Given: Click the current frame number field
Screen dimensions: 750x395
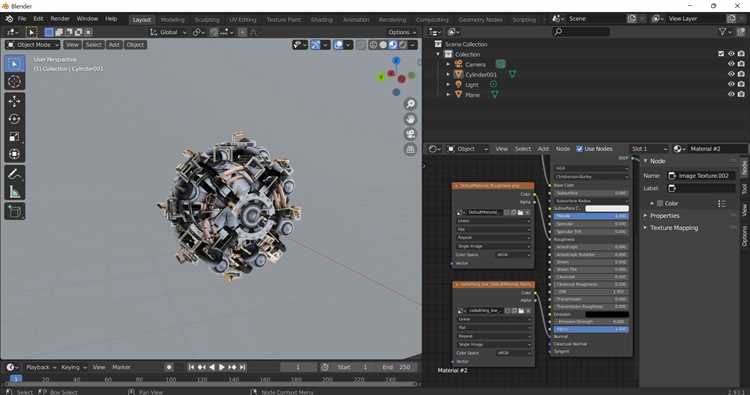Looking at the screenshot, I should pos(298,367).
